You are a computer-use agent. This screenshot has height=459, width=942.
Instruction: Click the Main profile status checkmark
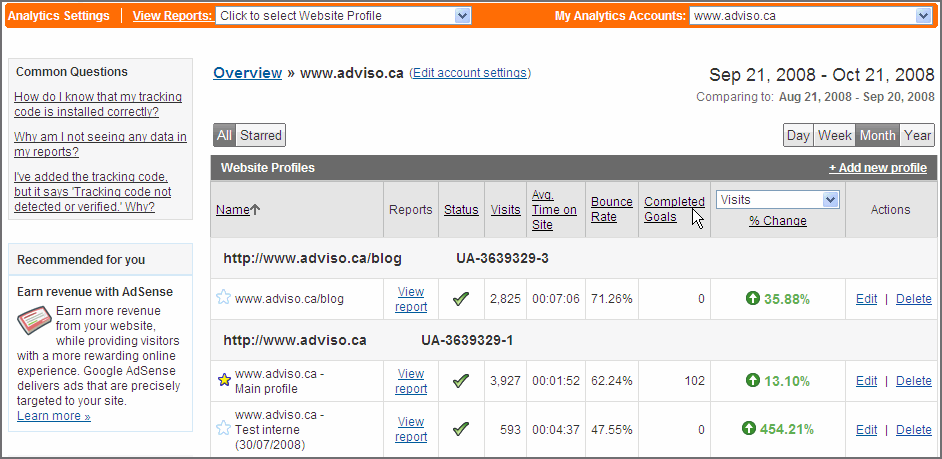[461, 380]
